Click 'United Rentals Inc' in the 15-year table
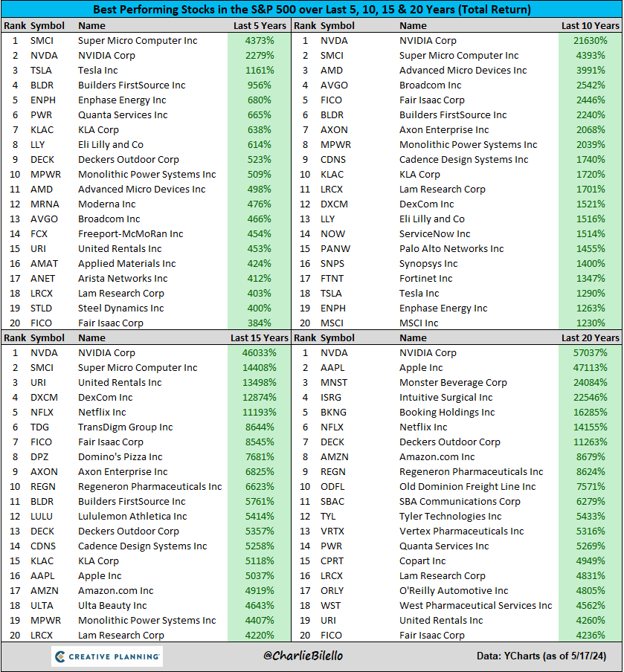 pyautogui.click(x=120, y=382)
